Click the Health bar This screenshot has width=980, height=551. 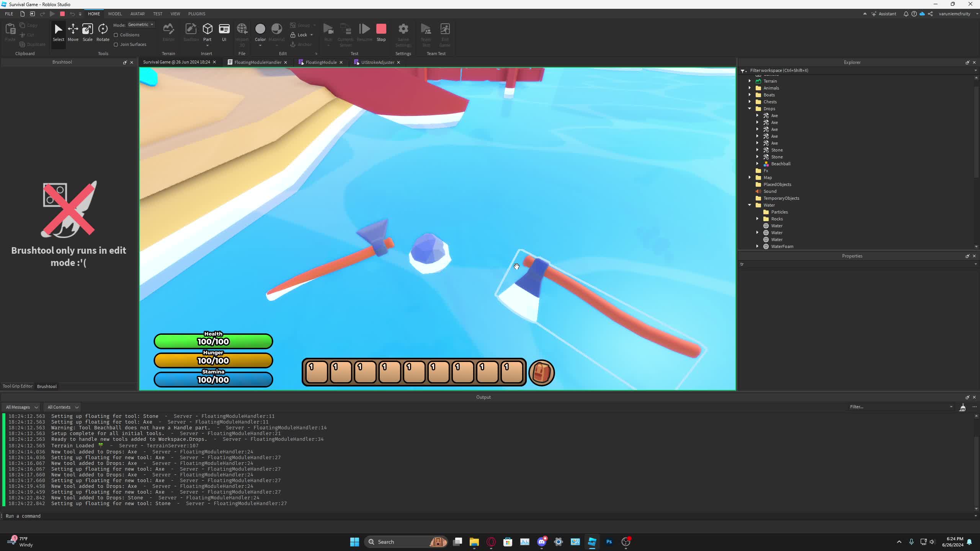tap(213, 341)
